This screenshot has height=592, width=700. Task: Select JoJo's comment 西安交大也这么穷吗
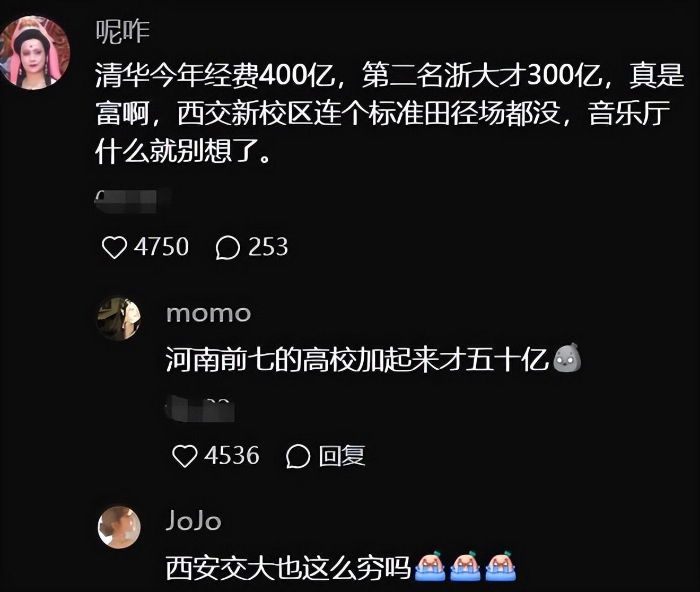pyautogui.click(x=288, y=568)
